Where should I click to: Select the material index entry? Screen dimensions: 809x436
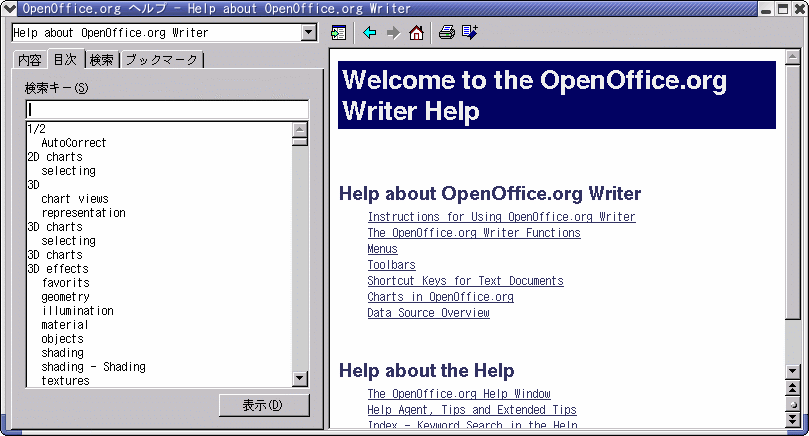click(64, 325)
